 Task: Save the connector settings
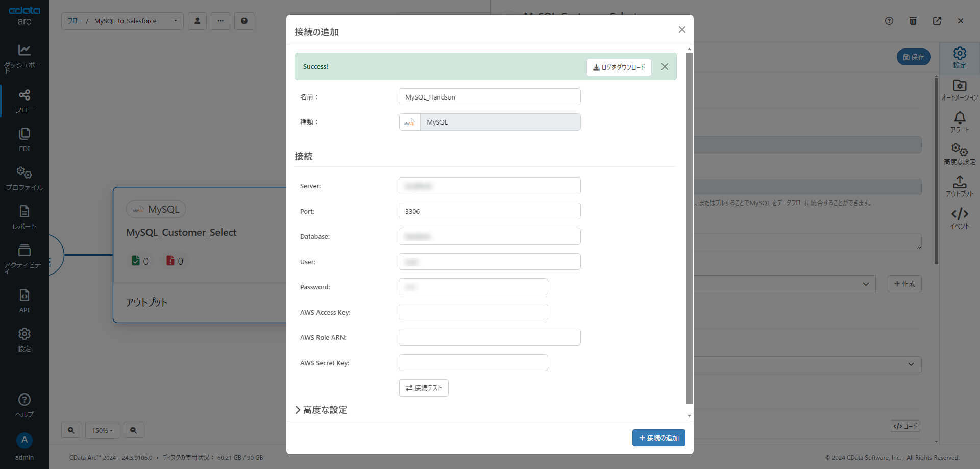914,57
